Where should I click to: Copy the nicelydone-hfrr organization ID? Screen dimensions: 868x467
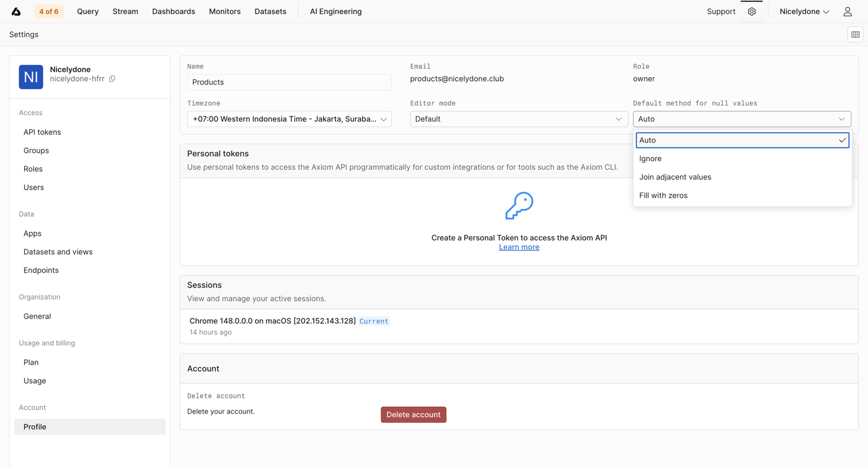coord(112,79)
